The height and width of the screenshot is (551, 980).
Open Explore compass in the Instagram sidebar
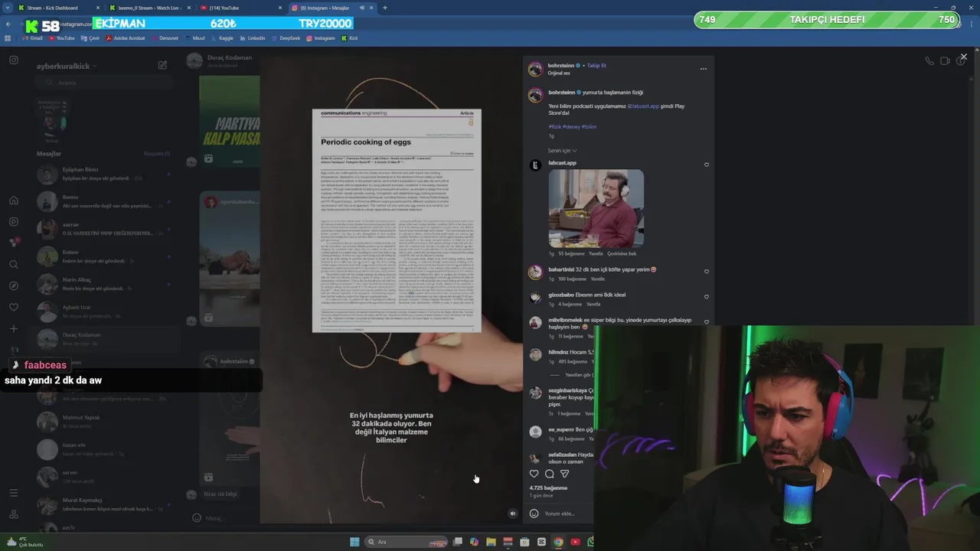point(14,285)
